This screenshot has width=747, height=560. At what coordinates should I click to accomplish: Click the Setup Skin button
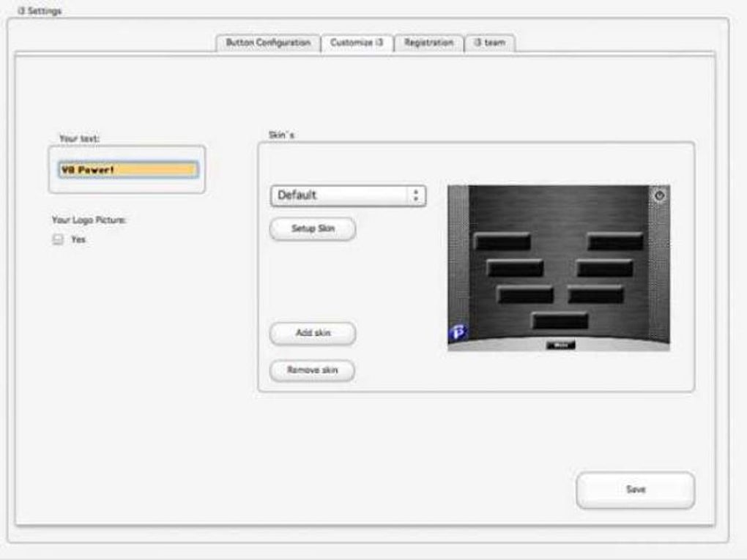313,227
